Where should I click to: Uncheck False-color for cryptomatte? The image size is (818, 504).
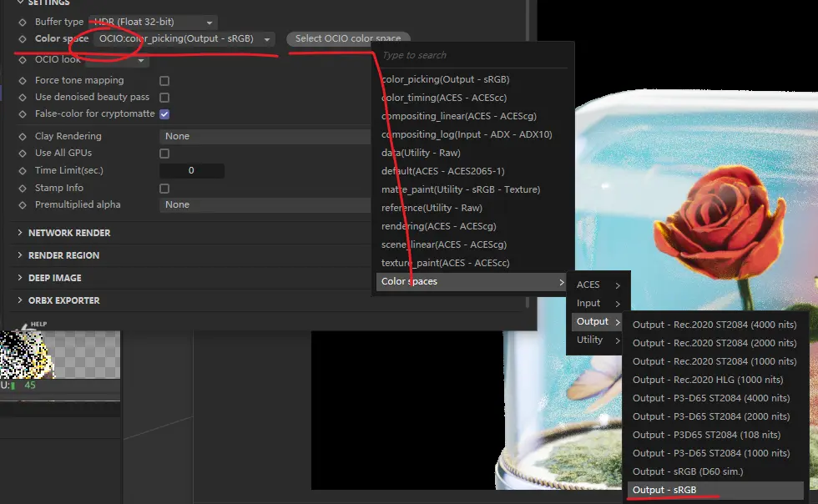coord(164,114)
